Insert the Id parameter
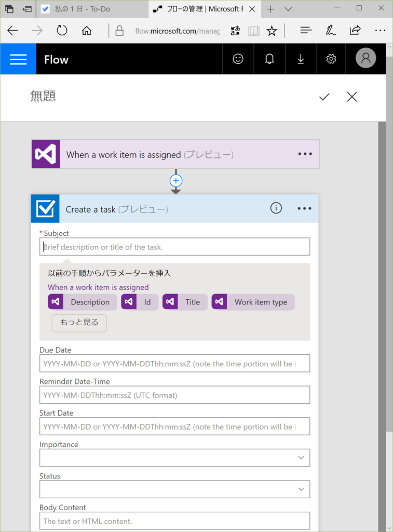 [140, 302]
